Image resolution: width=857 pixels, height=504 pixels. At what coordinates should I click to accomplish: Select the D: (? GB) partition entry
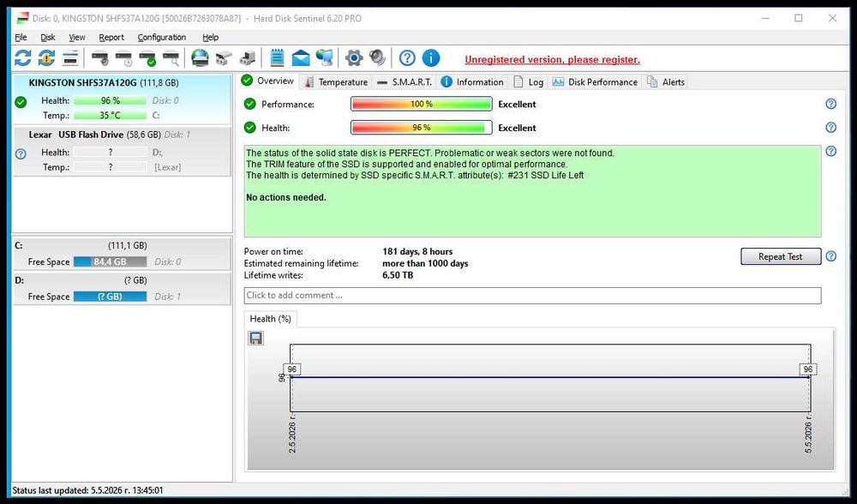tap(122, 288)
